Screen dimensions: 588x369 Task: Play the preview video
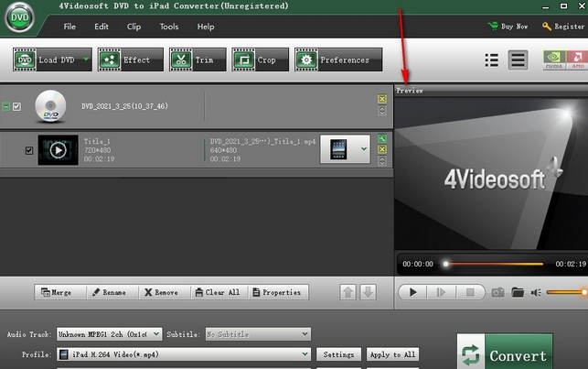pos(412,292)
